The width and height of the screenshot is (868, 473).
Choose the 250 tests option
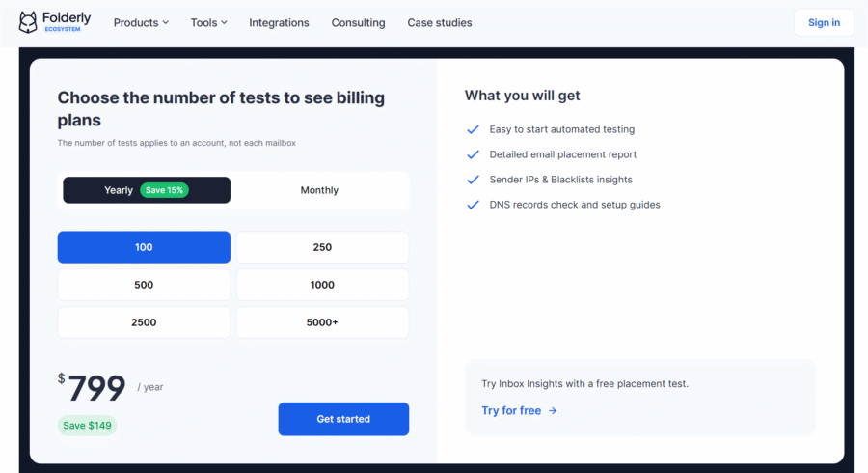(x=322, y=247)
